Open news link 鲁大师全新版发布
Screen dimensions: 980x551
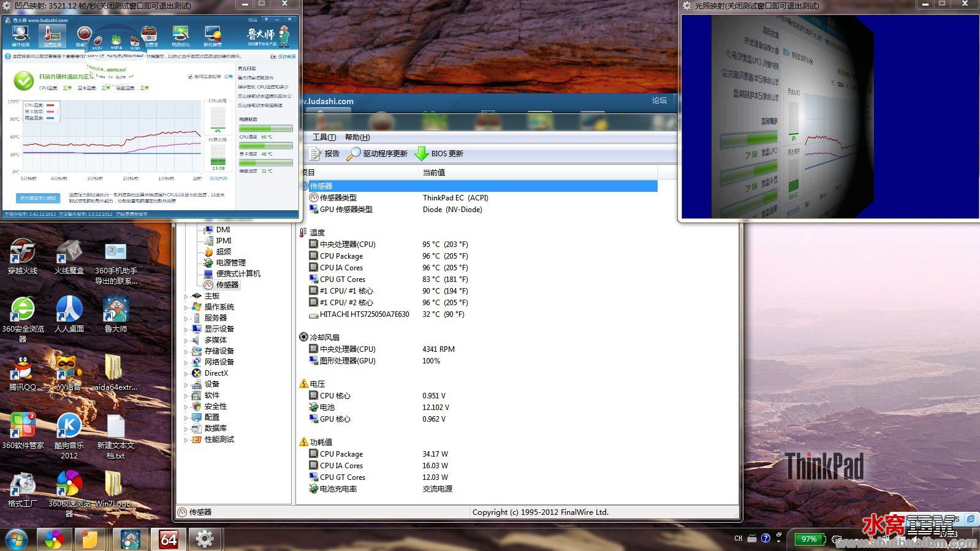click(256, 78)
